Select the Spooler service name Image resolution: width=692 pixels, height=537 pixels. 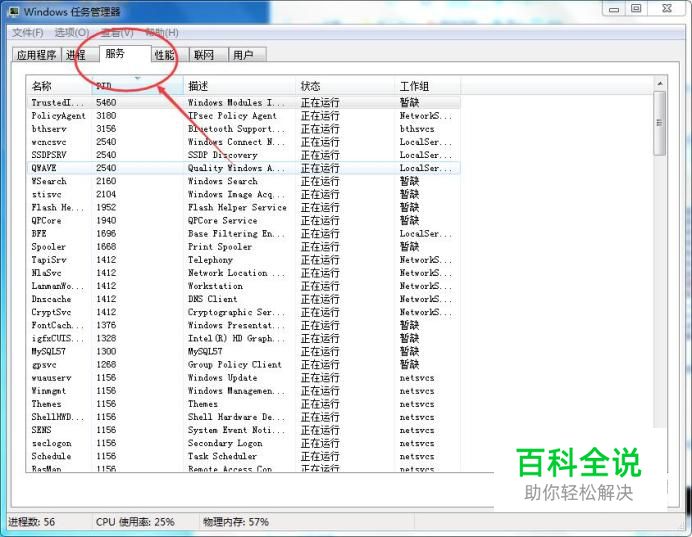(49, 247)
